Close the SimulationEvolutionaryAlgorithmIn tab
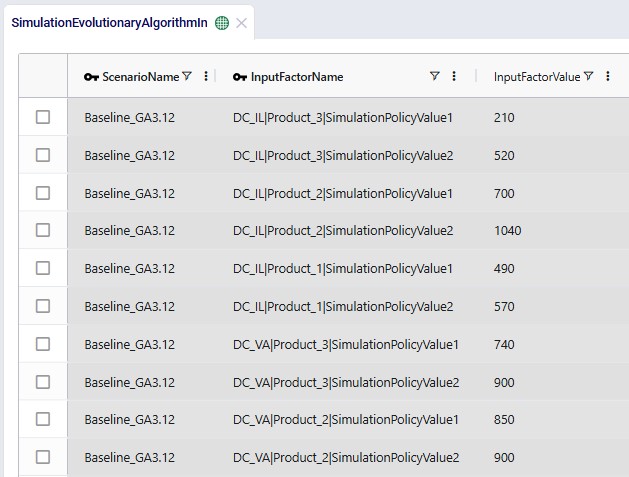Screen dimensions: 629x477 (x=241, y=23)
